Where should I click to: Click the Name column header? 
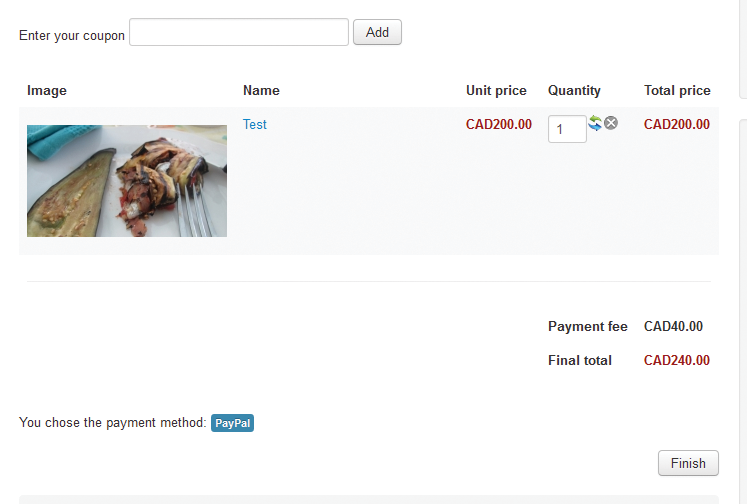(261, 91)
